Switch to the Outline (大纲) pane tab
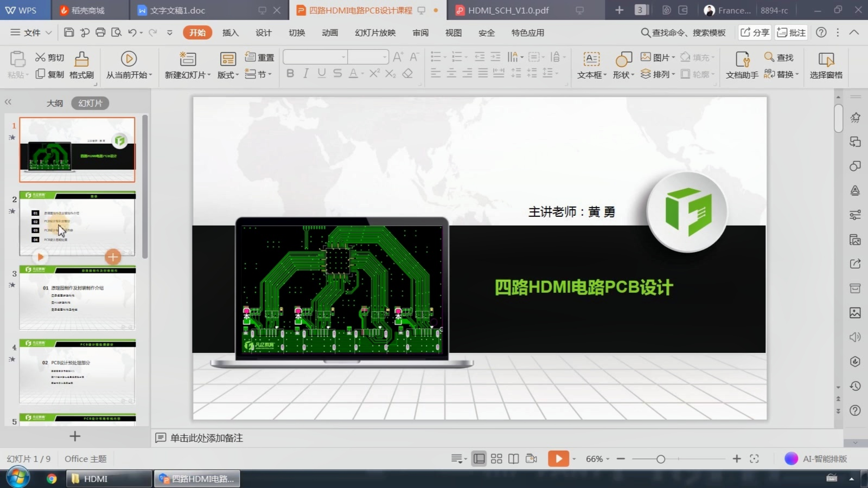The width and height of the screenshot is (868, 488). (55, 103)
